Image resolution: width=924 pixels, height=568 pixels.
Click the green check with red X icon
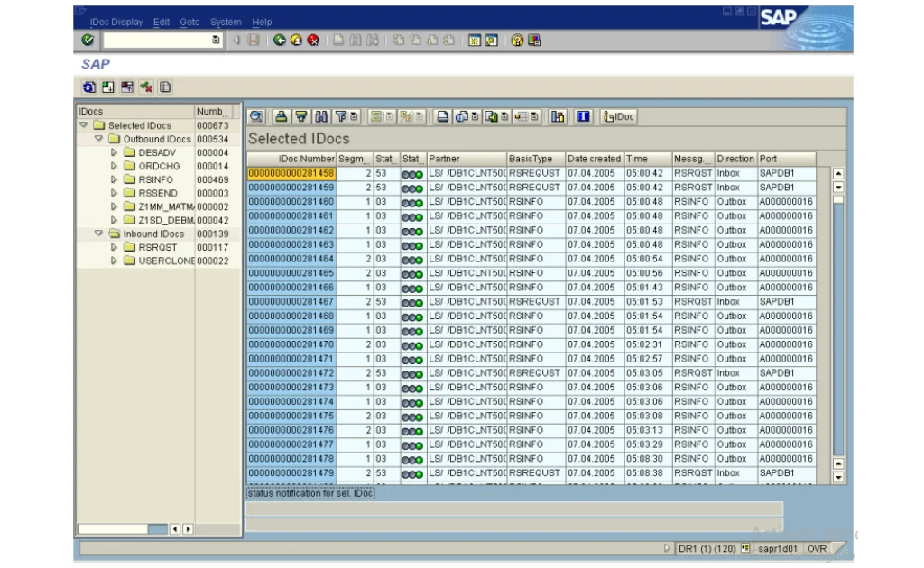(146, 87)
